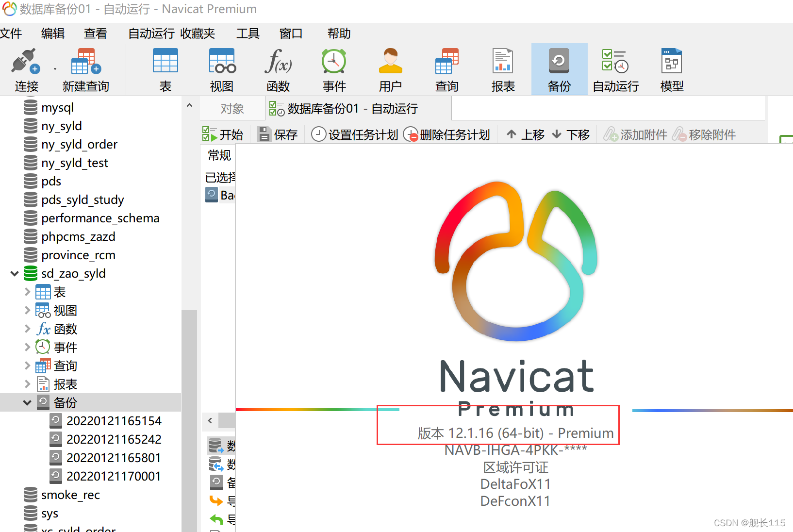
Task: Expand the 表 tables node
Action: (27, 292)
